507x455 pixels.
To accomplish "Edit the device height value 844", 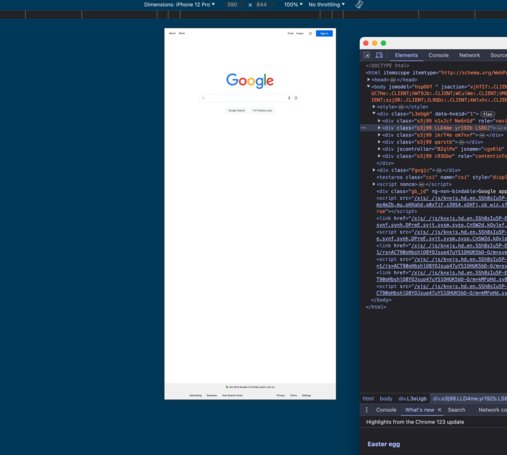I will point(262,4).
